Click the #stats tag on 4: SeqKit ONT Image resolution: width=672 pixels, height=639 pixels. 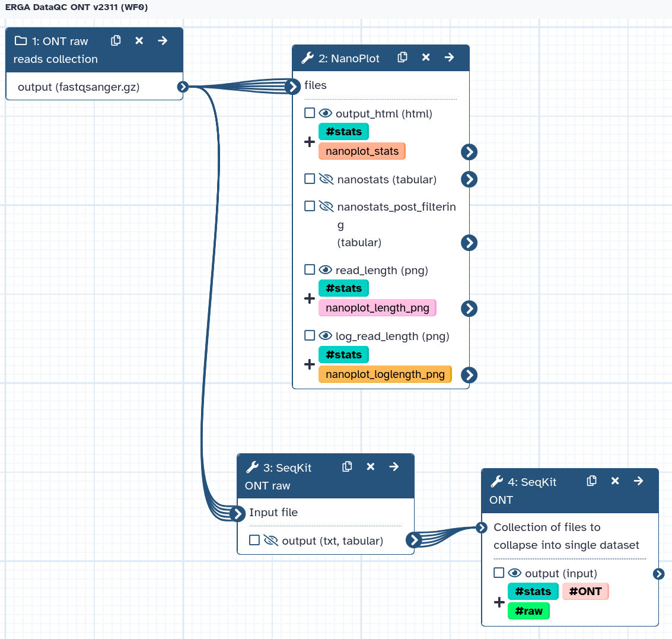[533, 592]
